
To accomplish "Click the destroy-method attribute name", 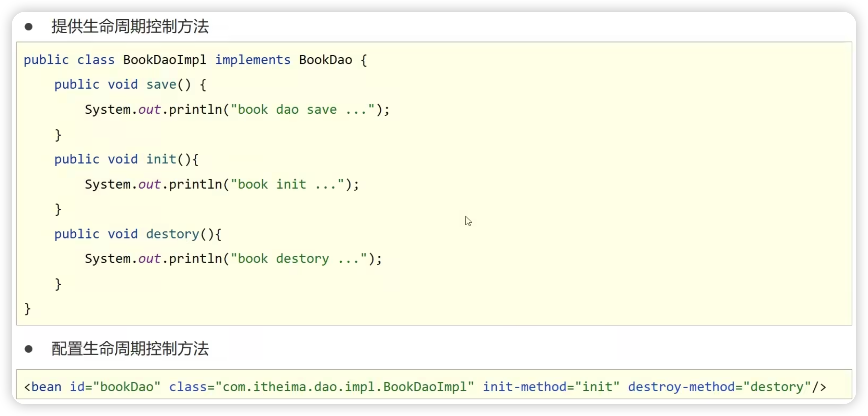I will (681, 387).
